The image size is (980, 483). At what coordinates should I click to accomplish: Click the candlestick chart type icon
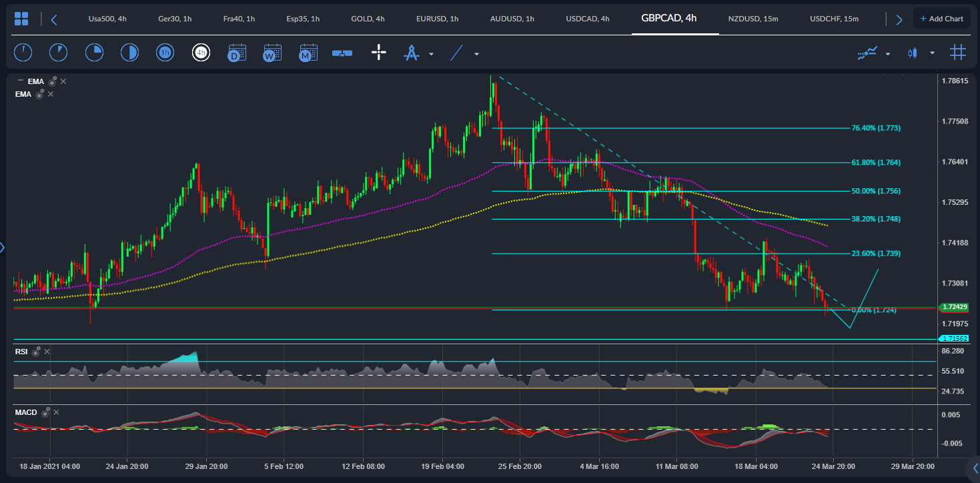(912, 53)
